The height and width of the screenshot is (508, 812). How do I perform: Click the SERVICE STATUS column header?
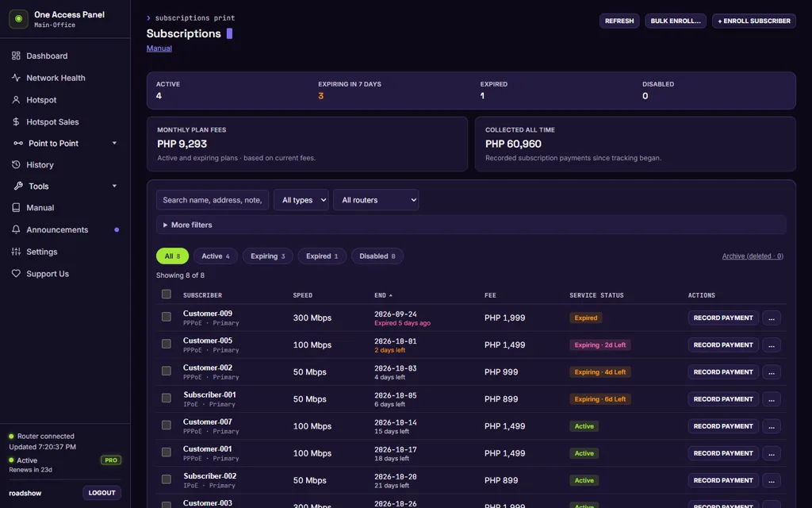click(x=596, y=295)
